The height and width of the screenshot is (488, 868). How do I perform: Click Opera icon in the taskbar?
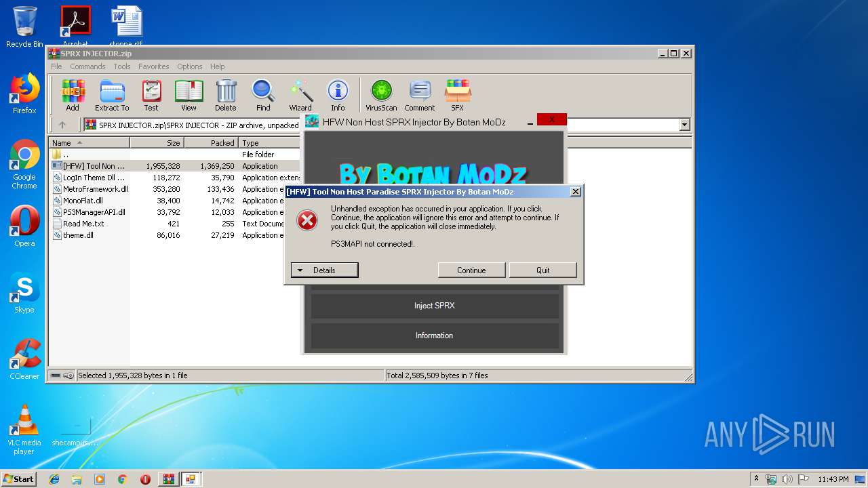point(145,479)
